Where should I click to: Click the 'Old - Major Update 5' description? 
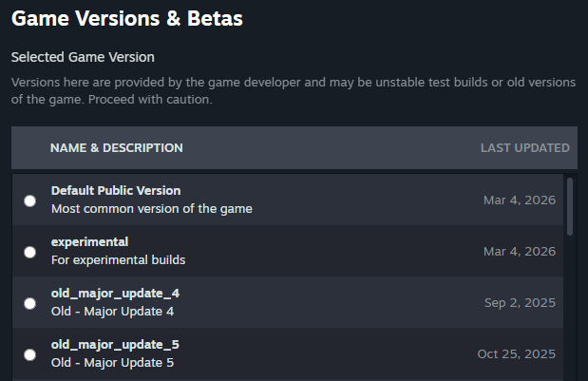112,362
